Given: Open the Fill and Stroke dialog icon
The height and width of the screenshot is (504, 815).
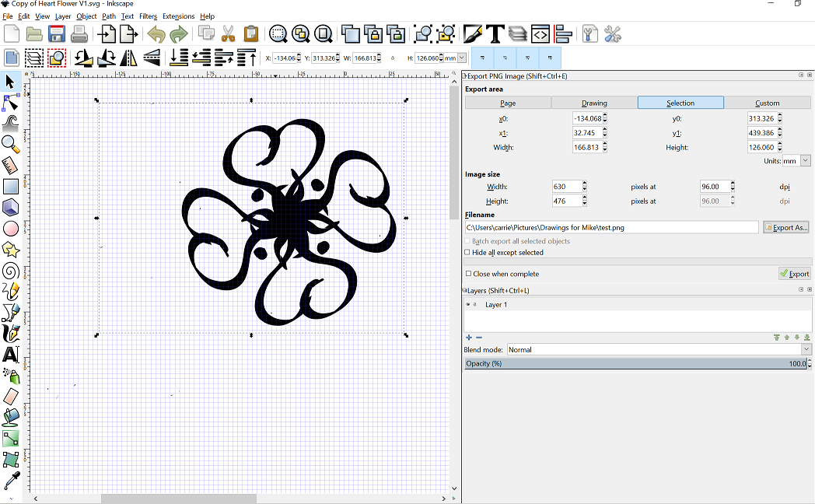Looking at the screenshot, I should (x=474, y=34).
